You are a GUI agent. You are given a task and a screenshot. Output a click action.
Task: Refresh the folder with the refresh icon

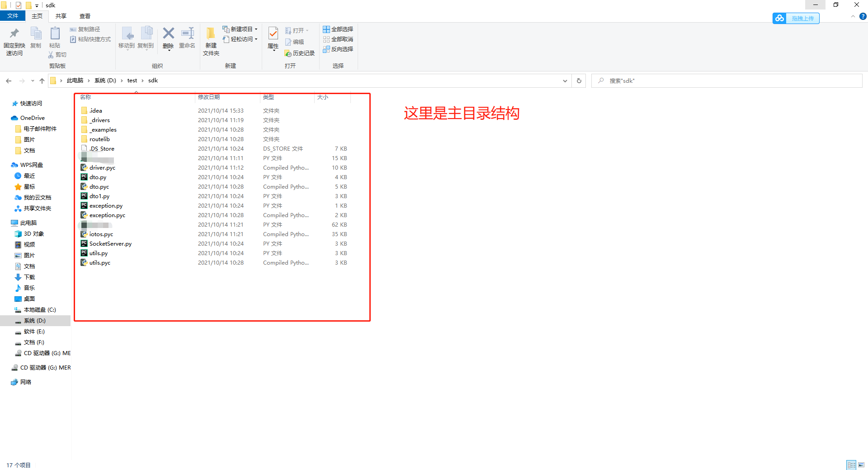(579, 81)
